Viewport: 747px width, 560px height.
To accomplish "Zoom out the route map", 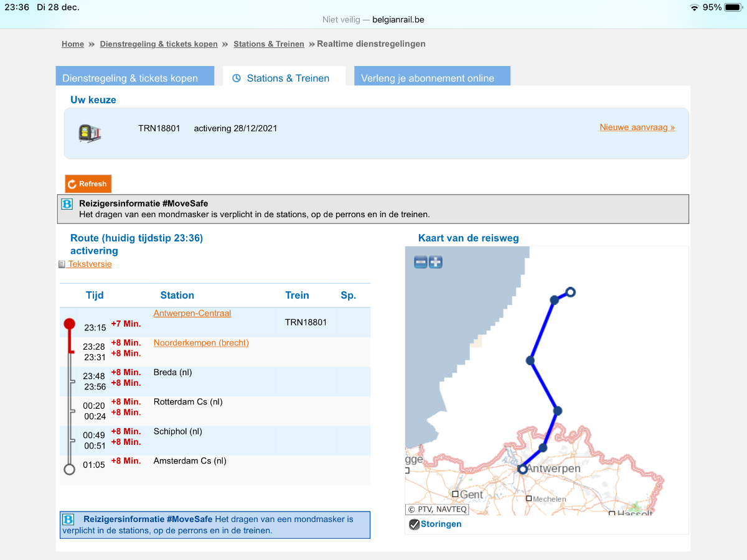I will pyautogui.click(x=421, y=263).
